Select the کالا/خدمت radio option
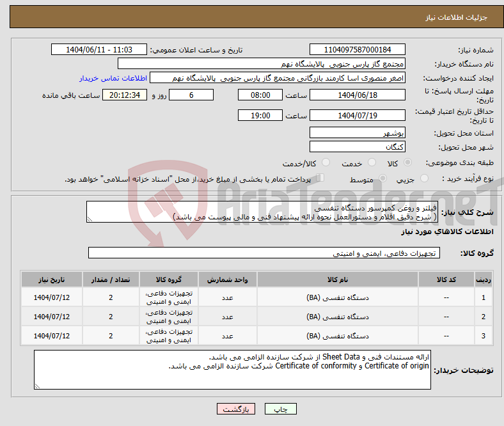Image resolution: width=504 pixels, height=426 pixels. (x=326, y=163)
